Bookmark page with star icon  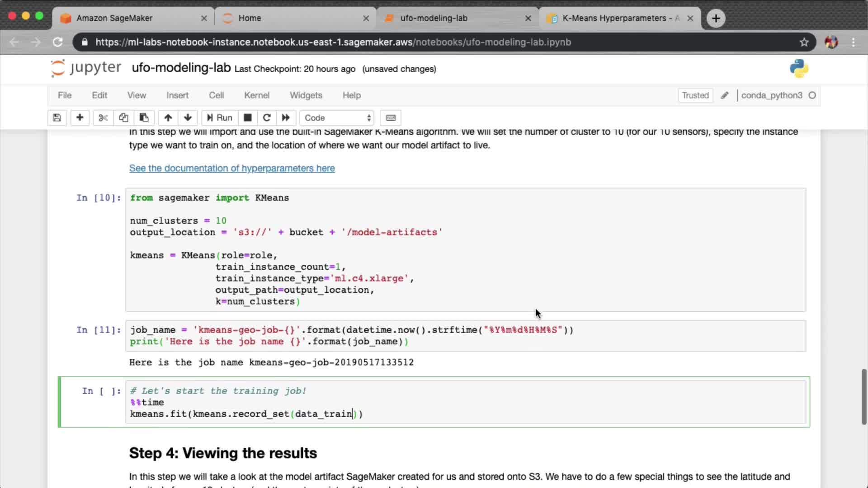(x=804, y=42)
